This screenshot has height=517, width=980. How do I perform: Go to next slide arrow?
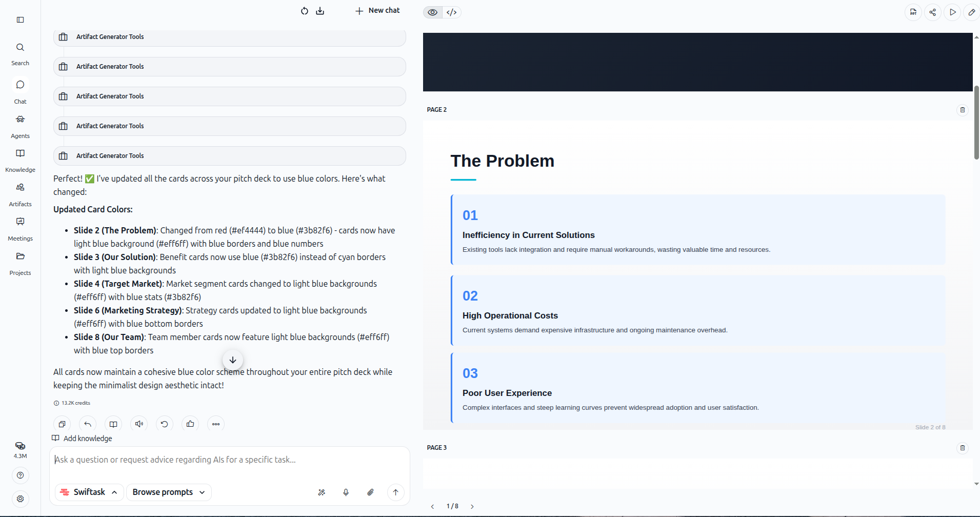click(x=472, y=507)
